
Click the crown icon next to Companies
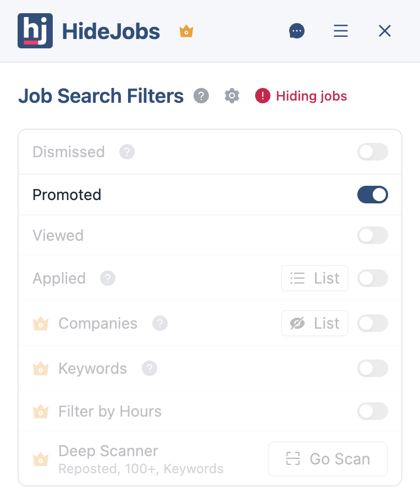pyautogui.click(x=41, y=324)
